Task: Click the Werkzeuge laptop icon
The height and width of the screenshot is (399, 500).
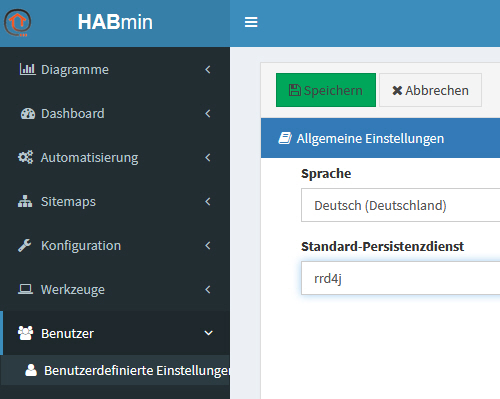Action: click(x=25, y=289)
